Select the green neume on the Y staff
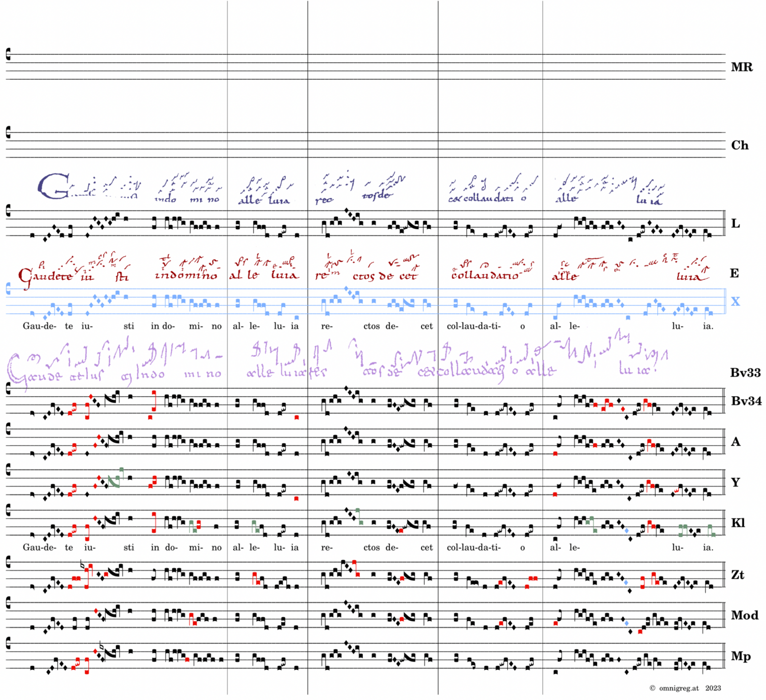Screen dimensions: 766x700 (115, 480)
